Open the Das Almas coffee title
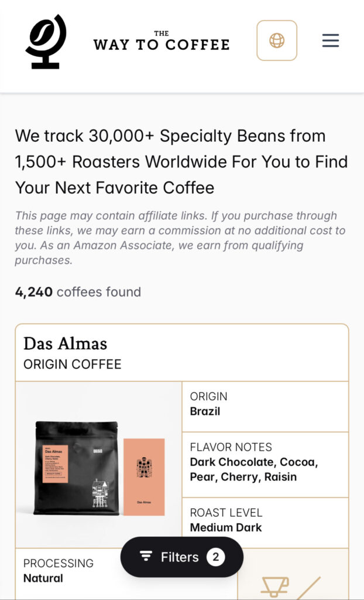This screenshot has height=600, width=364. (65, 343)
